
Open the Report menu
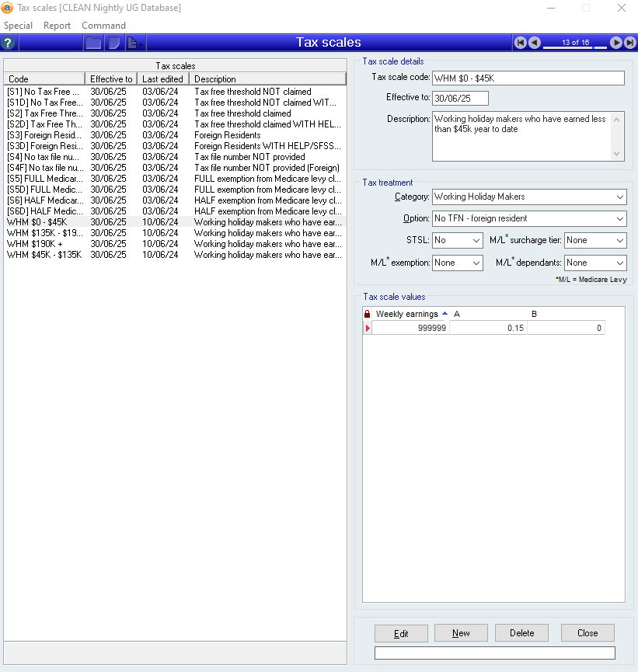[x=57, y=26]
